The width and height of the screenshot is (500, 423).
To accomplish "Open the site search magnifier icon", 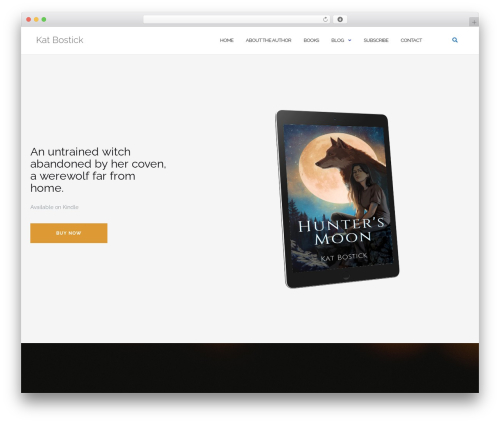I will point(455,40).
